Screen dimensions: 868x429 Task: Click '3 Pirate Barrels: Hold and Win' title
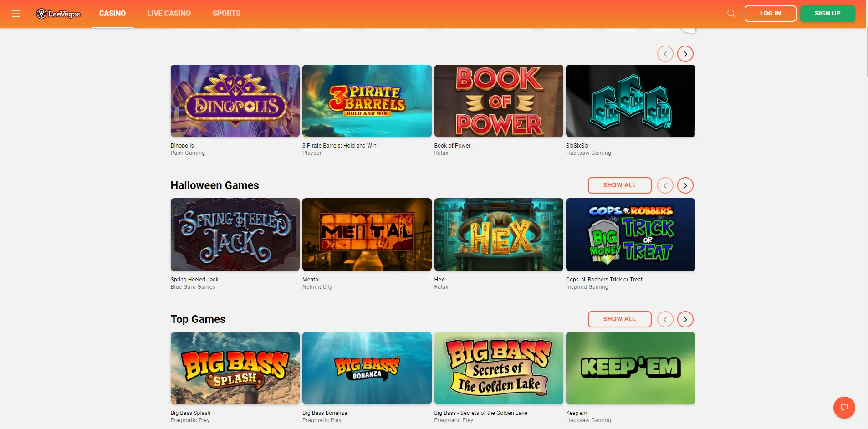[339, 146]
